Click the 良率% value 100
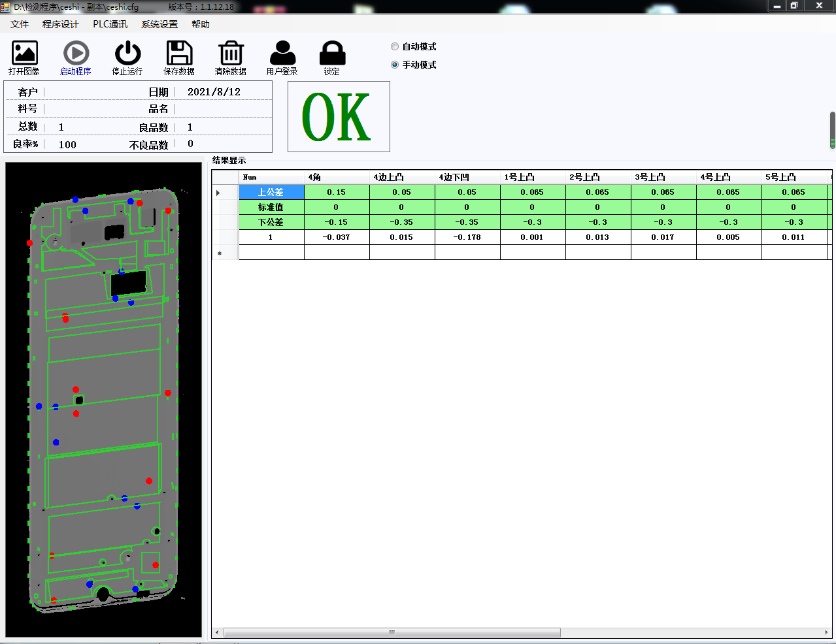The width and height of the screenshot is (836, 644). point(67,144)
